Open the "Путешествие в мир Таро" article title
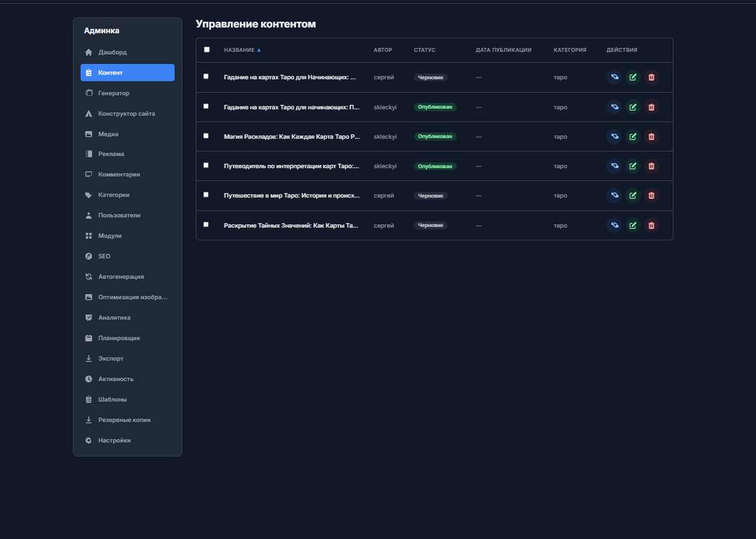The height and width of the screenshot is (539, 756). click(x=291, y=196)
